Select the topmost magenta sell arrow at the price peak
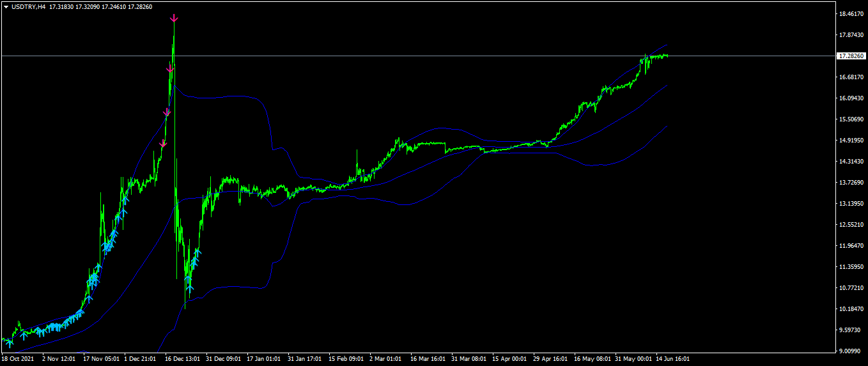This screenshot has height=366, width=868. (174, 19)
